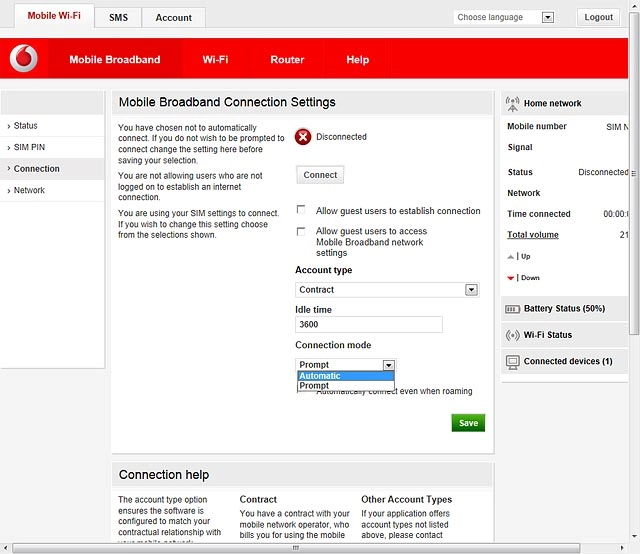640x554 pixels.
Task: Select Prompt option in open list
Action: click(x=346, y=385)
